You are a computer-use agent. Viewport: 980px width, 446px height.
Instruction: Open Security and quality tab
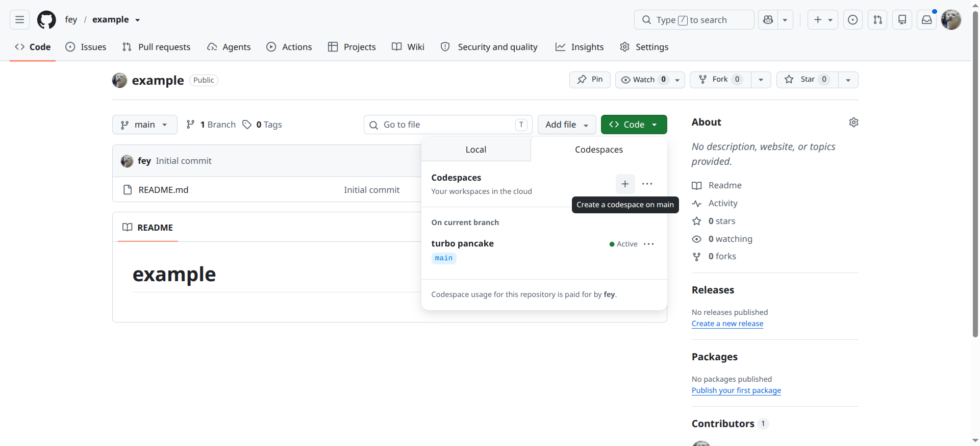click(489, 47)
